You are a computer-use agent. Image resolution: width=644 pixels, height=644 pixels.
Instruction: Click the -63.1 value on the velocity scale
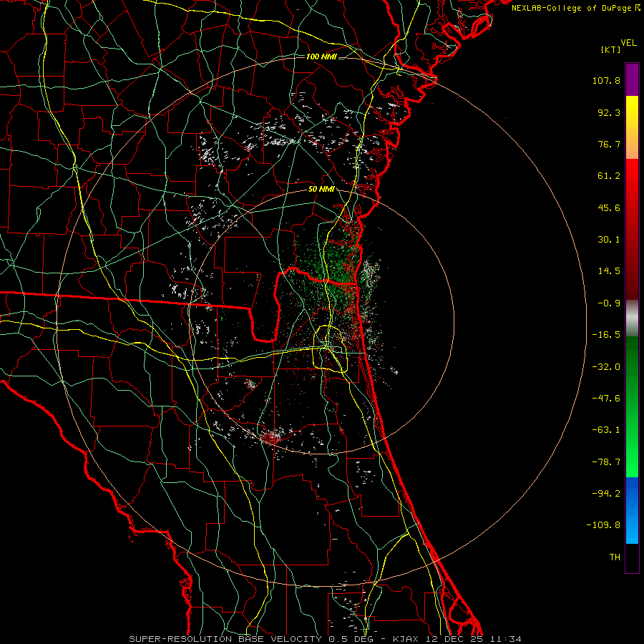click(x=606, y=430)
